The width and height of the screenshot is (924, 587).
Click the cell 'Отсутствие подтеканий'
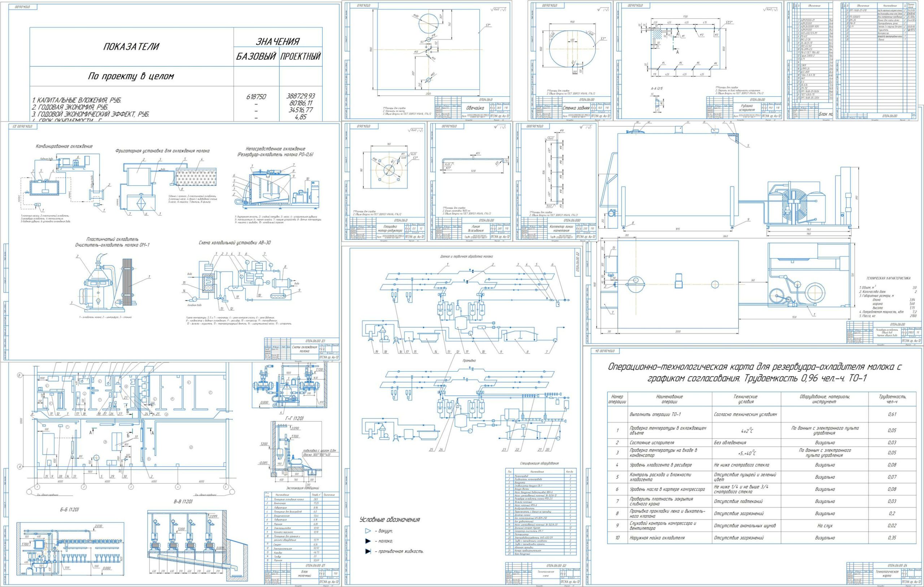coord(738,501)
